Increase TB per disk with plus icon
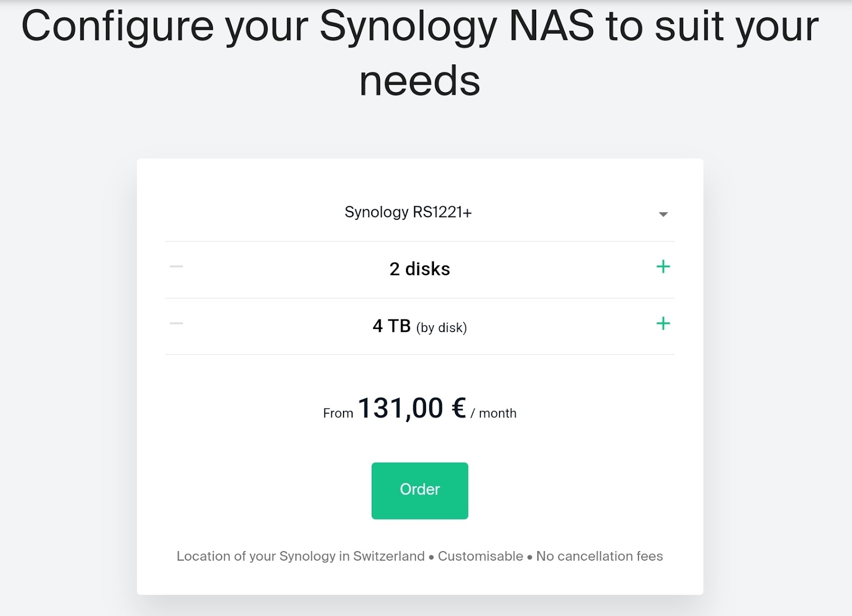The height and width of the screenshot is (616, 852). click(663, 324)
